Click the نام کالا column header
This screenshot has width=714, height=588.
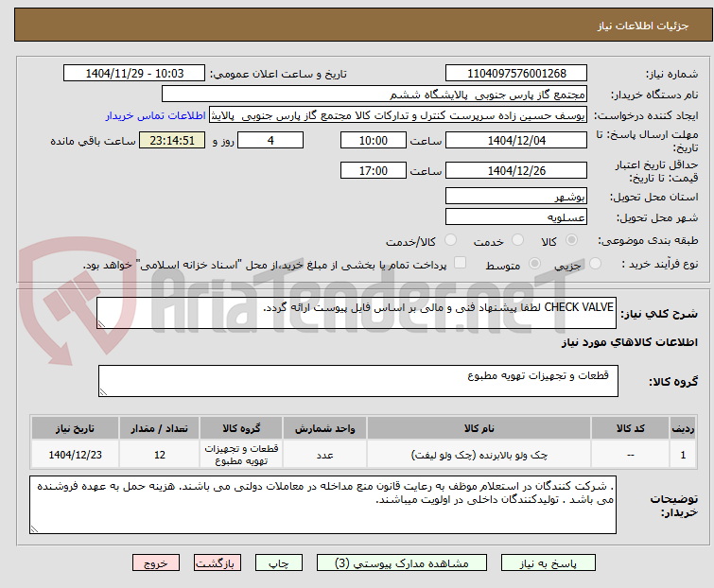click(479, 428)
